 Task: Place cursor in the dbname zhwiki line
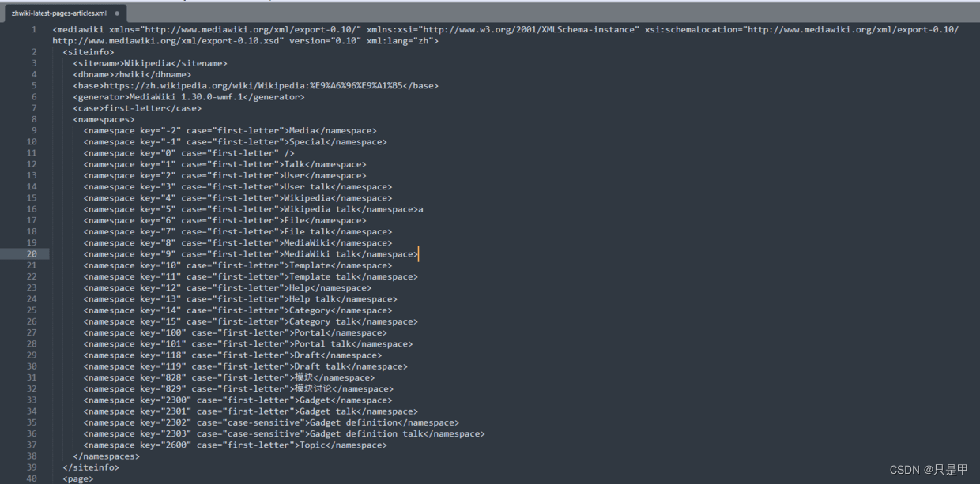(x=132, y=74)
